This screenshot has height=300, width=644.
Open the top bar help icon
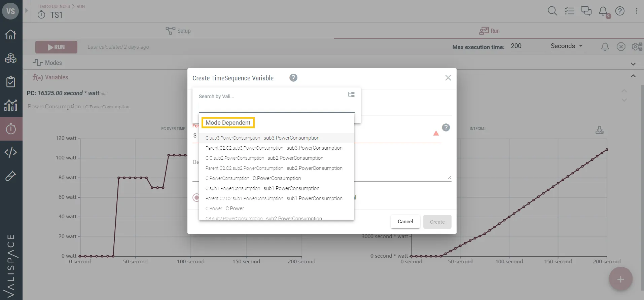coord(620,11)
